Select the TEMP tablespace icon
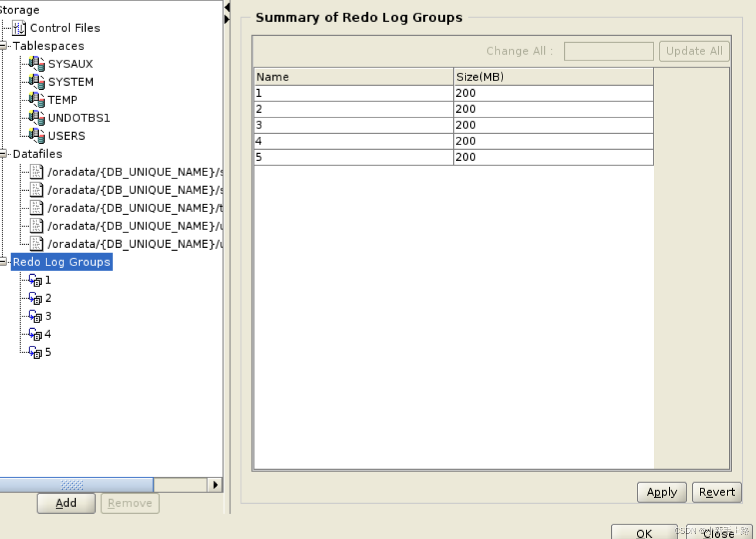 click(x=37, y=100)
